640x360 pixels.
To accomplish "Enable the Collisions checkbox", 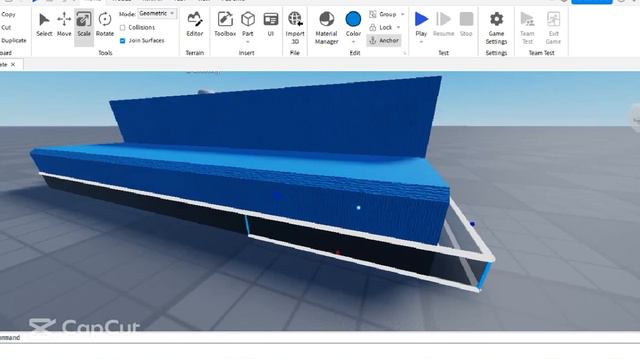I will pos(122,27).
